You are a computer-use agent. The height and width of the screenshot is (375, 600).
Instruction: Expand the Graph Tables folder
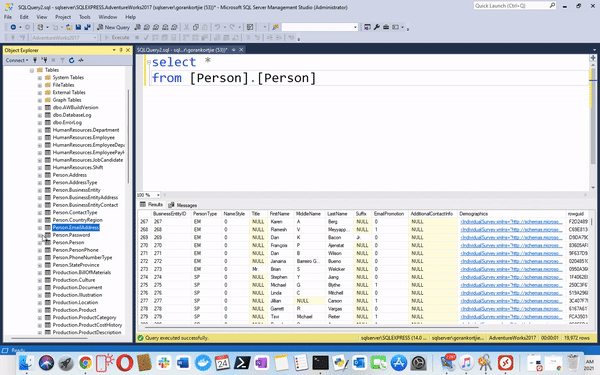[40, 100]
